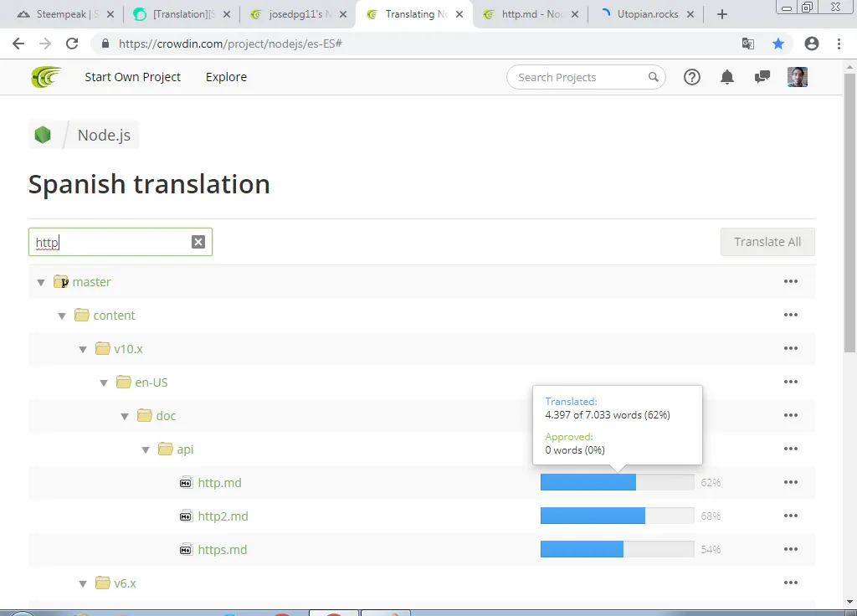Click the master branch folder icon

(60, 281)
